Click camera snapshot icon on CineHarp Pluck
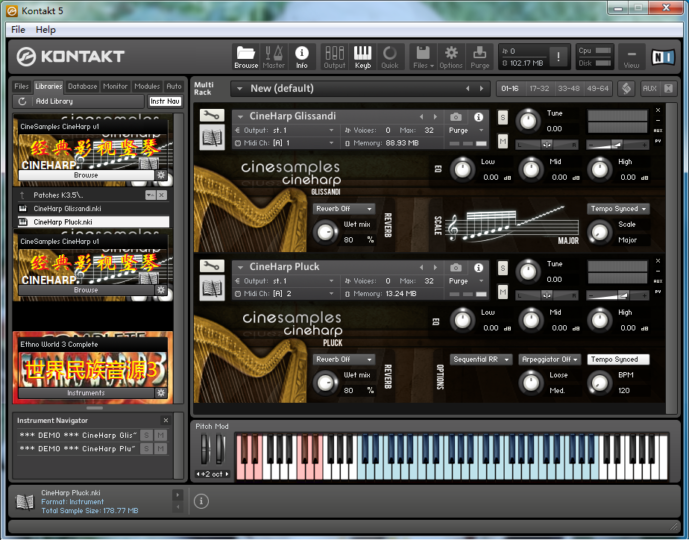 tap(456, 267)
